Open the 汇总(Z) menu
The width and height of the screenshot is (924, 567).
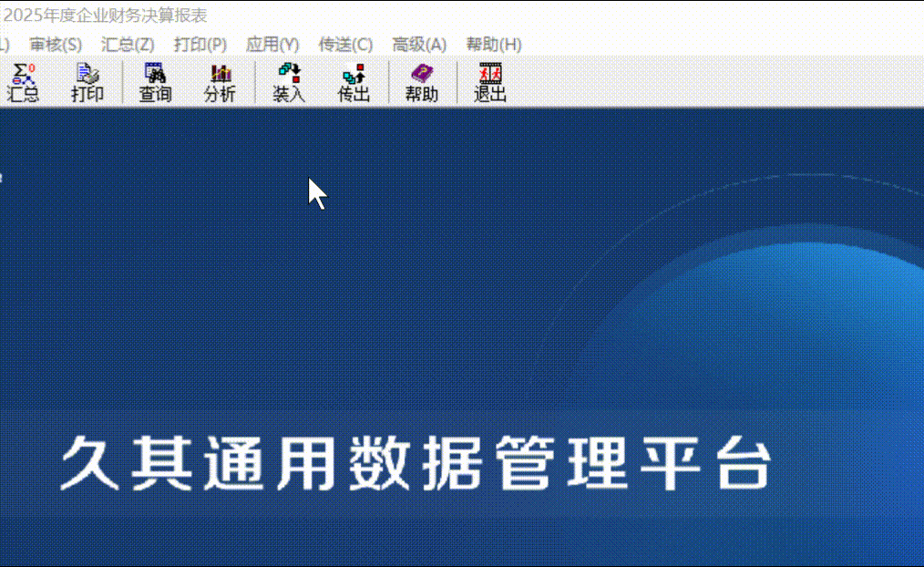(128, 44)
